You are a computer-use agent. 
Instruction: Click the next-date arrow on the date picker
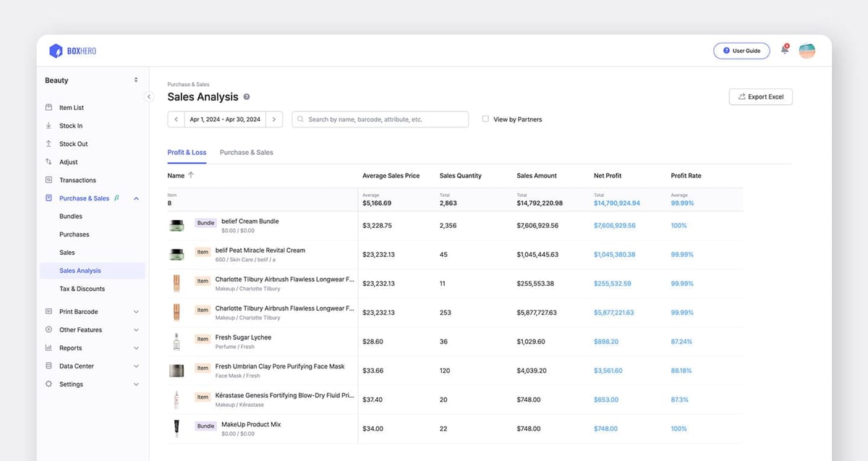(274, 119)
